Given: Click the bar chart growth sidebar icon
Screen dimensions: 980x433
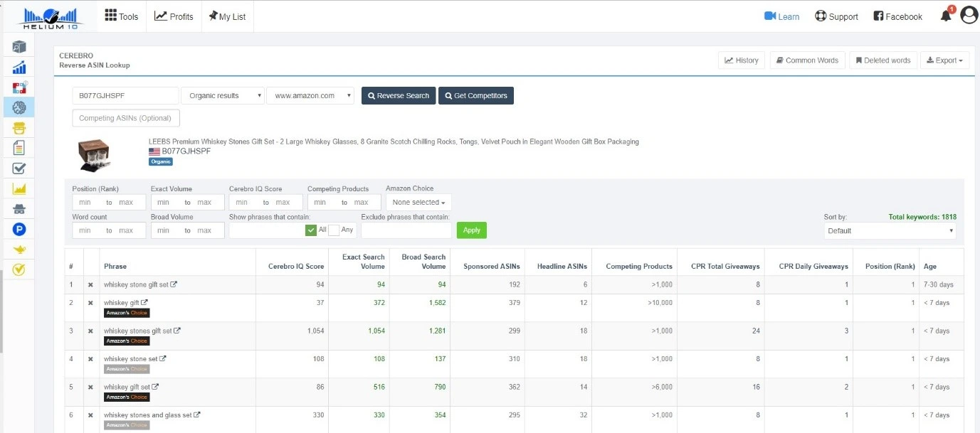Looking at the screenshot, I should click(19, 68).
